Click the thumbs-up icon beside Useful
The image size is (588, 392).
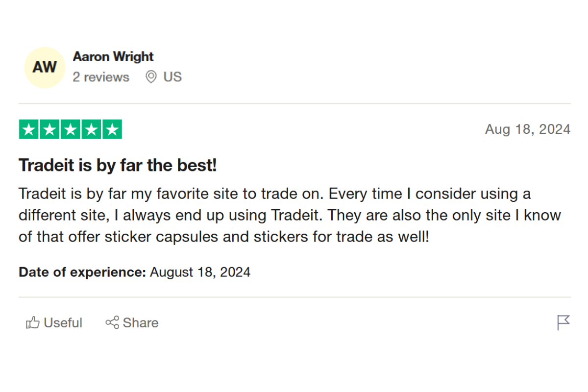coord(33,322)
